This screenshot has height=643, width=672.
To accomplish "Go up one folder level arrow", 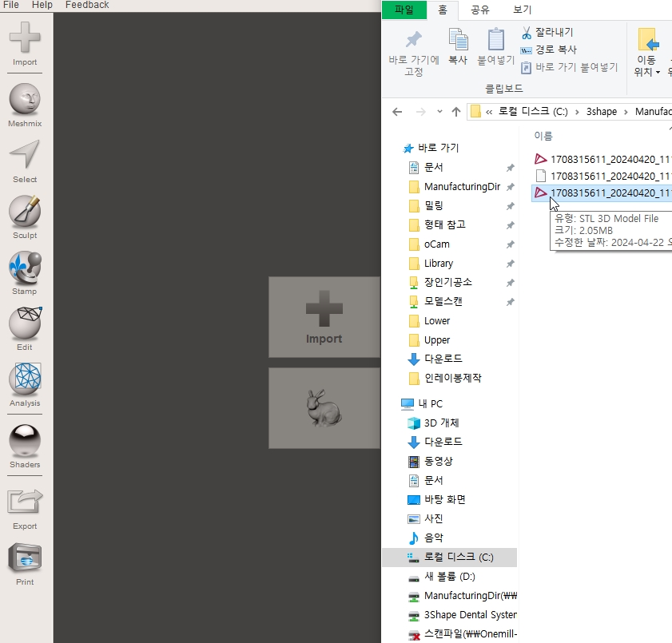I will click(456, 113).
